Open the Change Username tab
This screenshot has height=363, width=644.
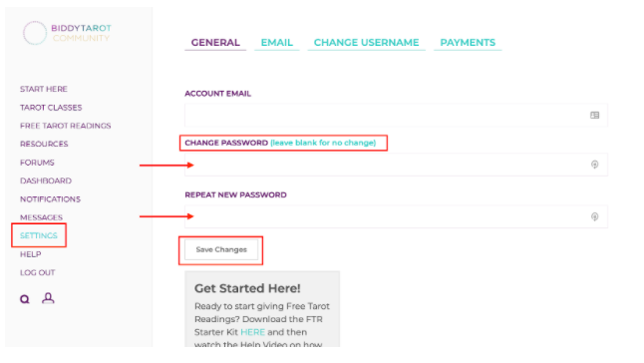(366, 43)
